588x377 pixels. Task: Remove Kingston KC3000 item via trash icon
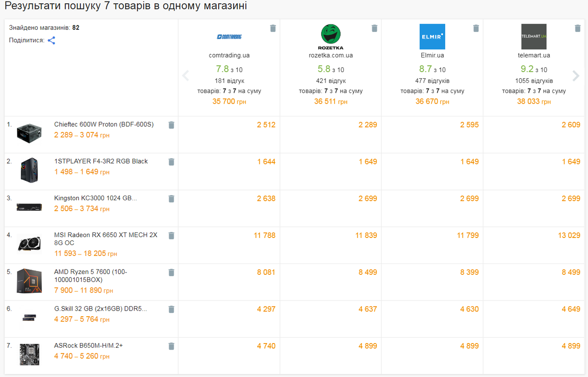pos(171,198)
